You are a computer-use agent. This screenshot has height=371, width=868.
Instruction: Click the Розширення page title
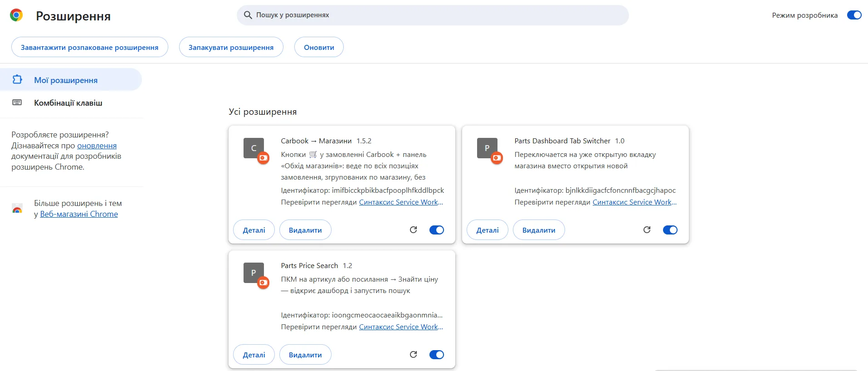(73, 16)
